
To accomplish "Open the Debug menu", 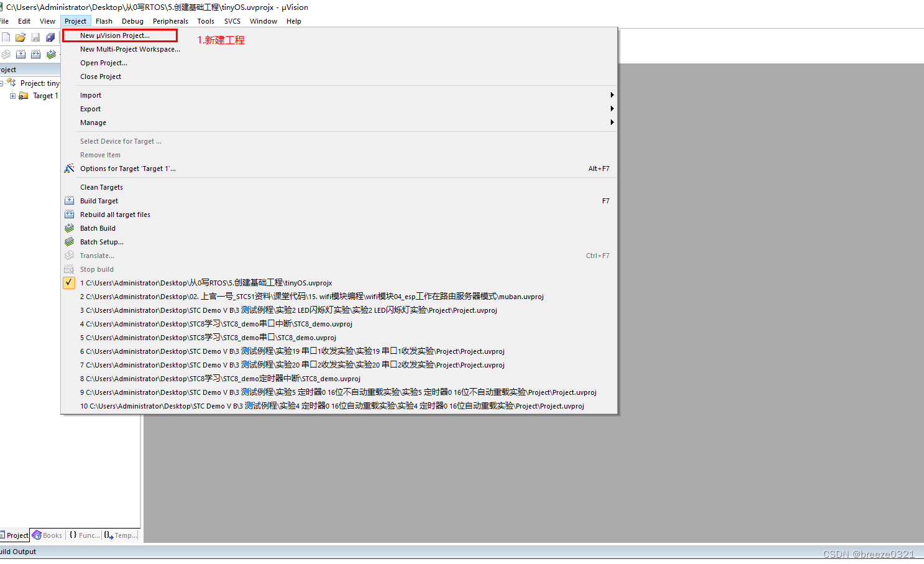I will click(x=133, y=21).
